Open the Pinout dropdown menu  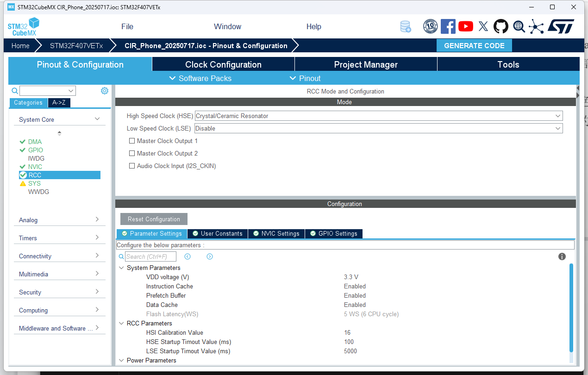(305, 78)
